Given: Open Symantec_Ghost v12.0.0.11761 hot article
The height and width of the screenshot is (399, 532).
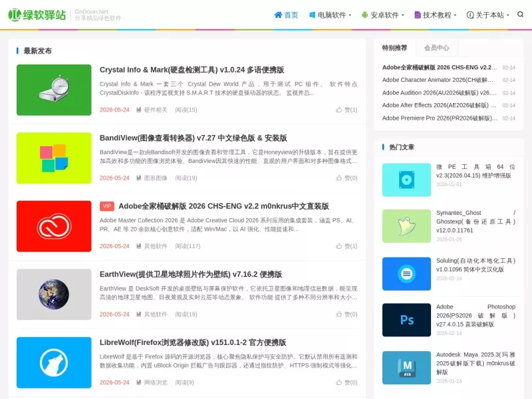Looking at the screenshot, I should (x=475, y=221).
